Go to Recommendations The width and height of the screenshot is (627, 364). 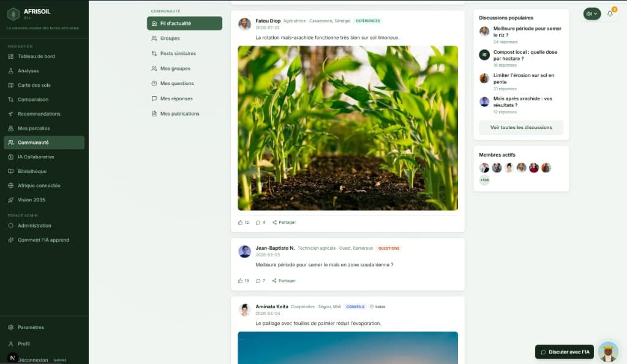(x=44, y=114)
